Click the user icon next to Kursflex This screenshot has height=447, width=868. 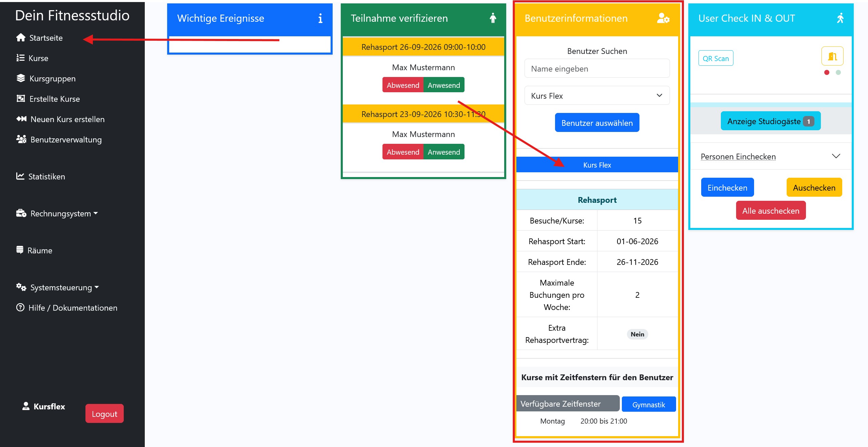click(26, 406)
